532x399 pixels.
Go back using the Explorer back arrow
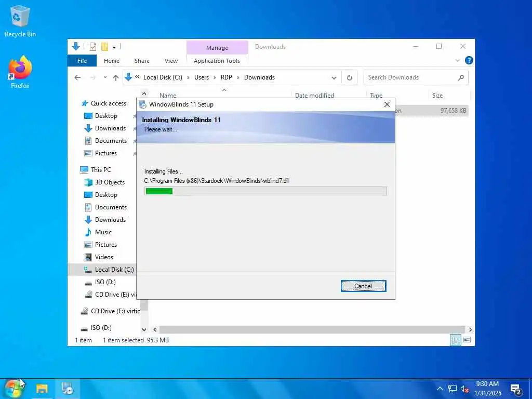tap(77, 77)
